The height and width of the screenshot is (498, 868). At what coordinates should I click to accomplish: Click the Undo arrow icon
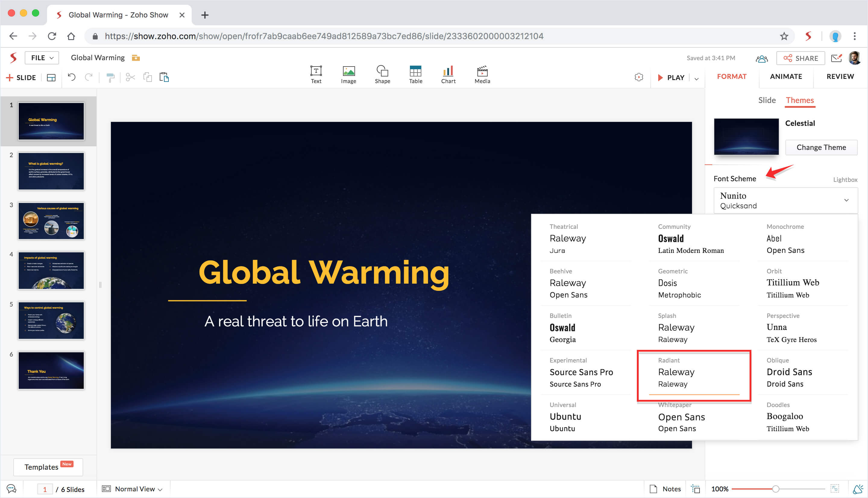coord(71,77)
